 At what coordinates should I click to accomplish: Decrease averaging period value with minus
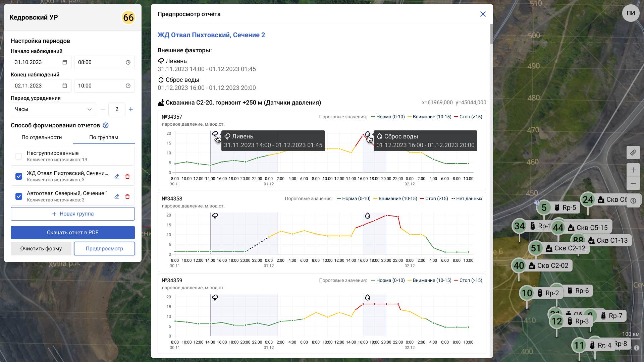(x=103, y=109)
